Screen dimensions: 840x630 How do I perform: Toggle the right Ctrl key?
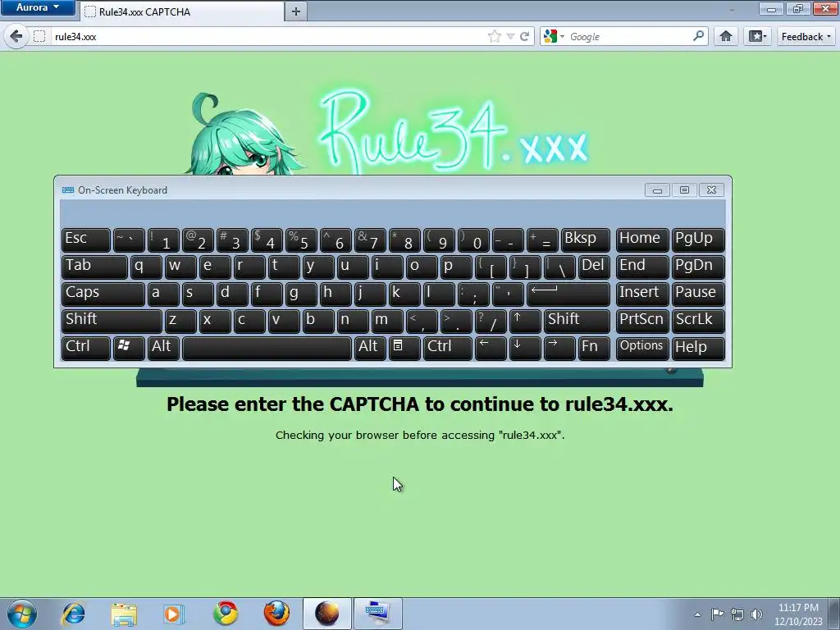447,348
